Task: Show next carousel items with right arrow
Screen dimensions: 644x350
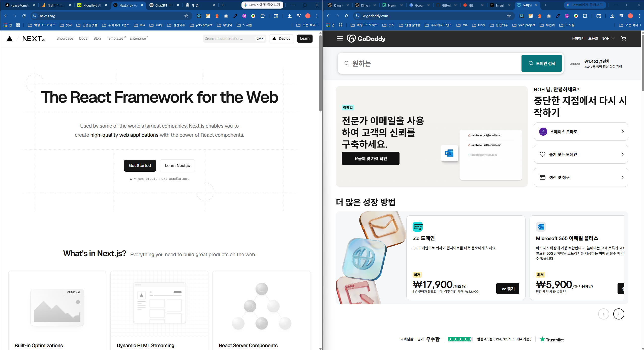Action: [619, 314]
